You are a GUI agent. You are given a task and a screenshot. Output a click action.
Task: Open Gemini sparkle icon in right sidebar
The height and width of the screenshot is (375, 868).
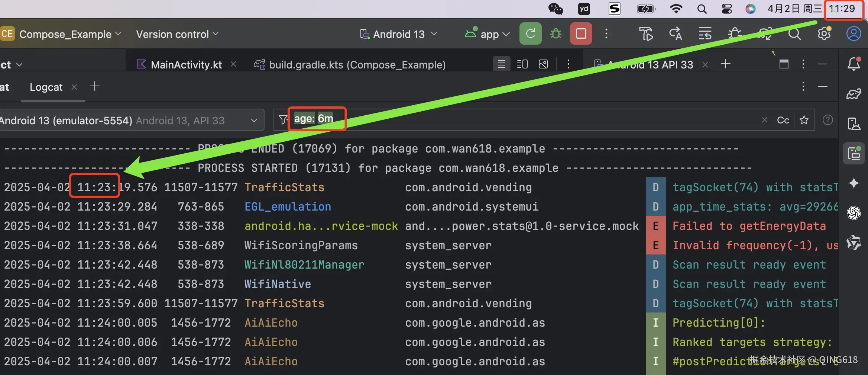pos(854,183)
